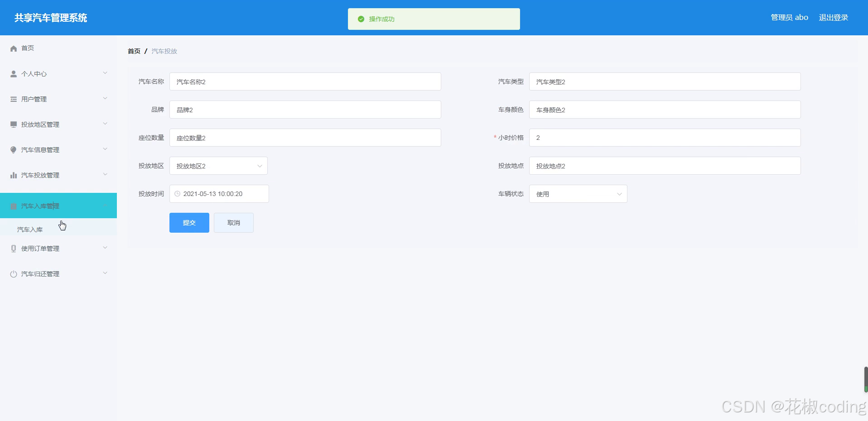Image resolution: width=868 pixels, height=421 pixels.
Task: Open the 汽车归还管理 menu
Action: [x=58, y=273]
